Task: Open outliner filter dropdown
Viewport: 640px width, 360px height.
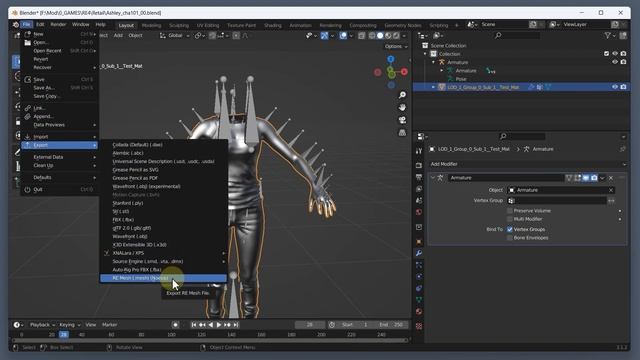Action: click(610, 36)
